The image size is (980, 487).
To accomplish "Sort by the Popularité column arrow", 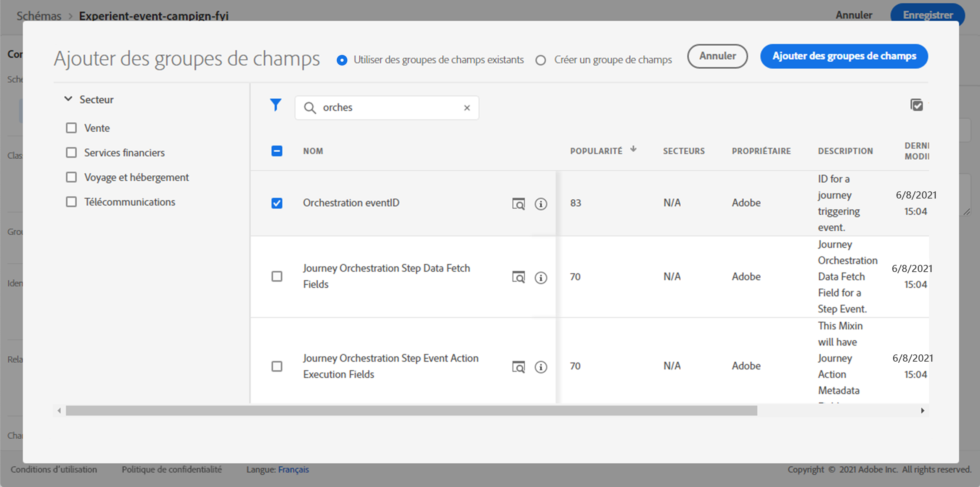I will [633, 149].
